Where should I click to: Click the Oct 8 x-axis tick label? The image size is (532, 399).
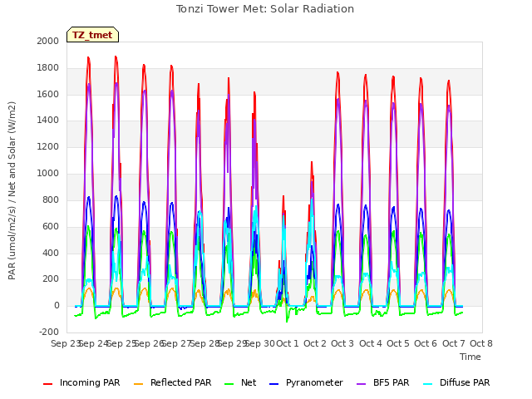tap(481, 343)
